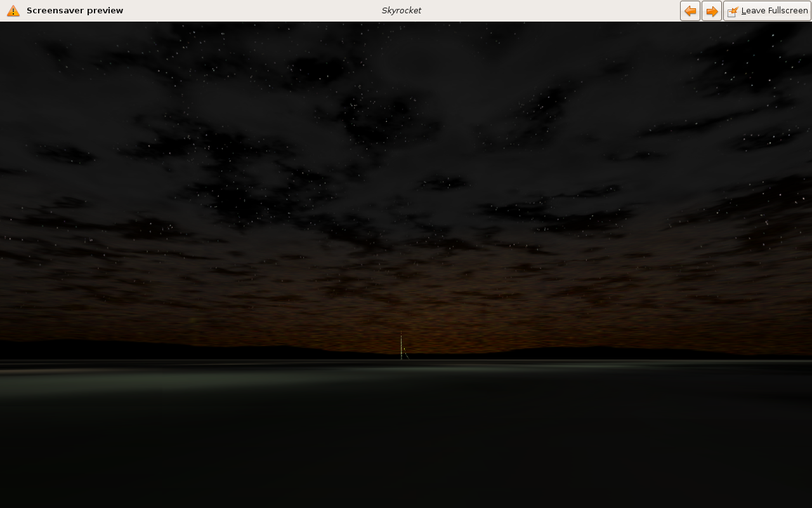Click the warning triangle icon
This screenshot has width=812, height=508.
[13, 11]
